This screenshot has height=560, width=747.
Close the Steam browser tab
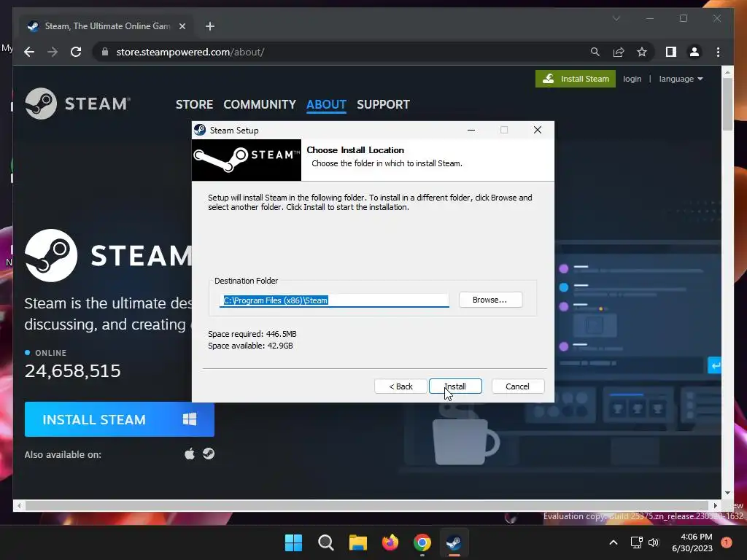coord(182,26)
